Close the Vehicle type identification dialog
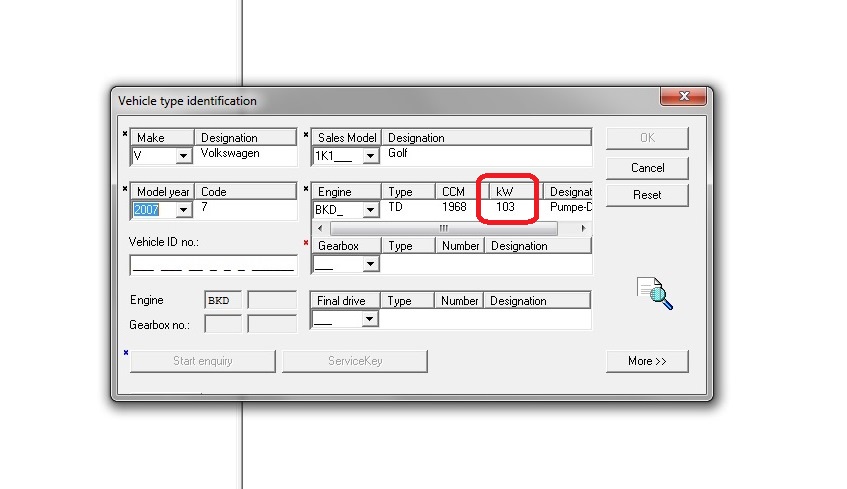The image size is (847, 489). (x=685, y=97)
